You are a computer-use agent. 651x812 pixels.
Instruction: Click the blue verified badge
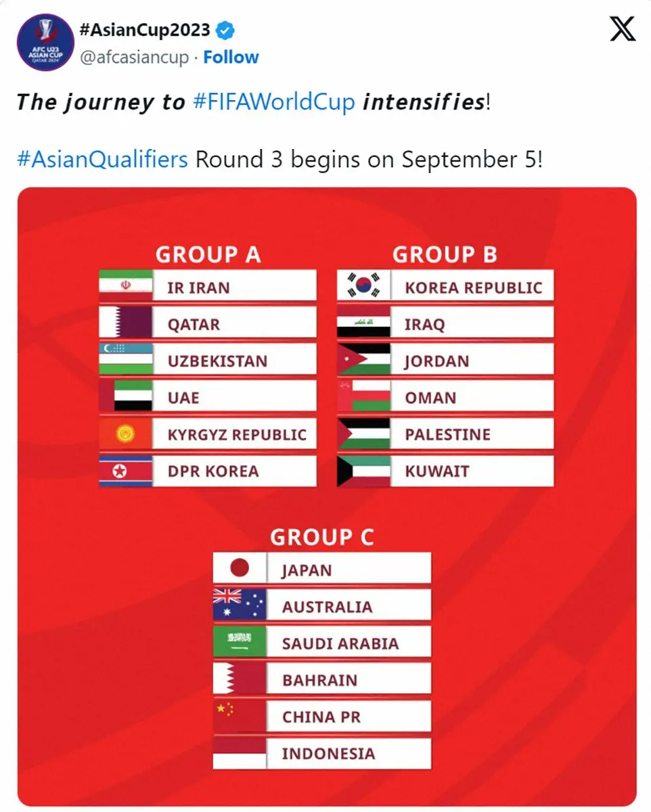click(225, 30)
